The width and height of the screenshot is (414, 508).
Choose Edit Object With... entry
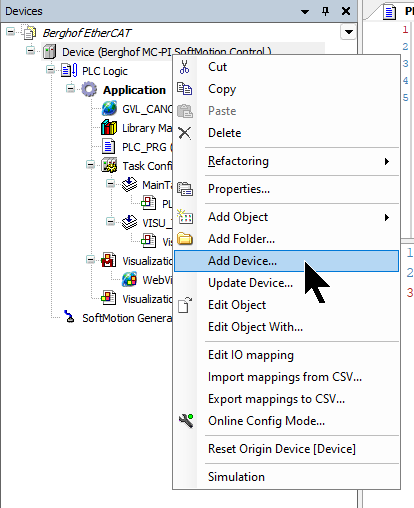coord(287,327)
